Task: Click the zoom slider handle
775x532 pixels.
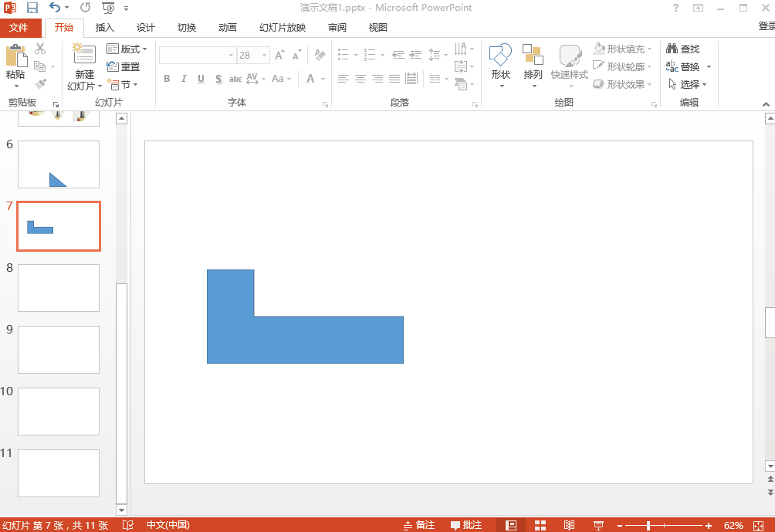Action: pyautogui.click(x=648, y=525)
